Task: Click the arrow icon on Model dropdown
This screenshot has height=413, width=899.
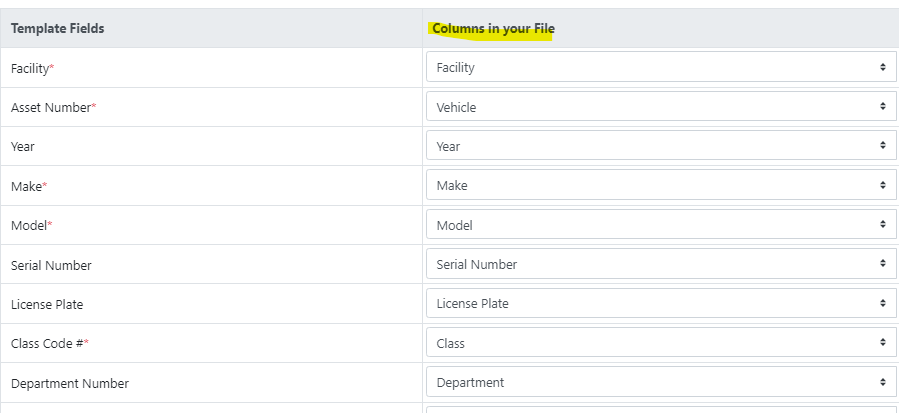Action: pos(882,225)
